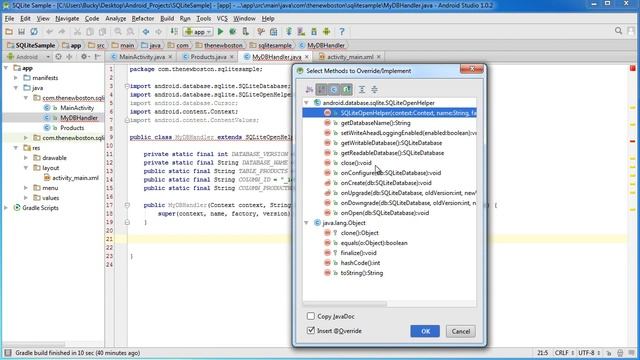Expand the Gradle Scripts node
The width and height of the screenshot is (640, 360).
tap(6, 208)
